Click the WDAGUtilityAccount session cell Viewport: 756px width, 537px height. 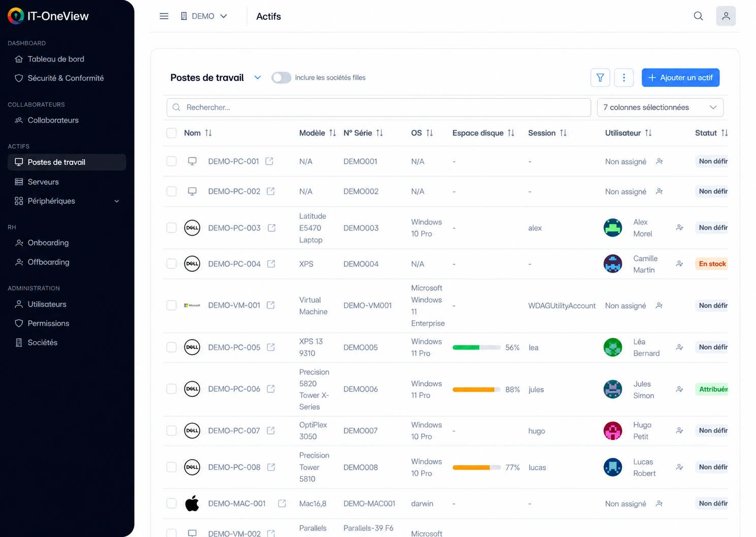tap(561, 306)
